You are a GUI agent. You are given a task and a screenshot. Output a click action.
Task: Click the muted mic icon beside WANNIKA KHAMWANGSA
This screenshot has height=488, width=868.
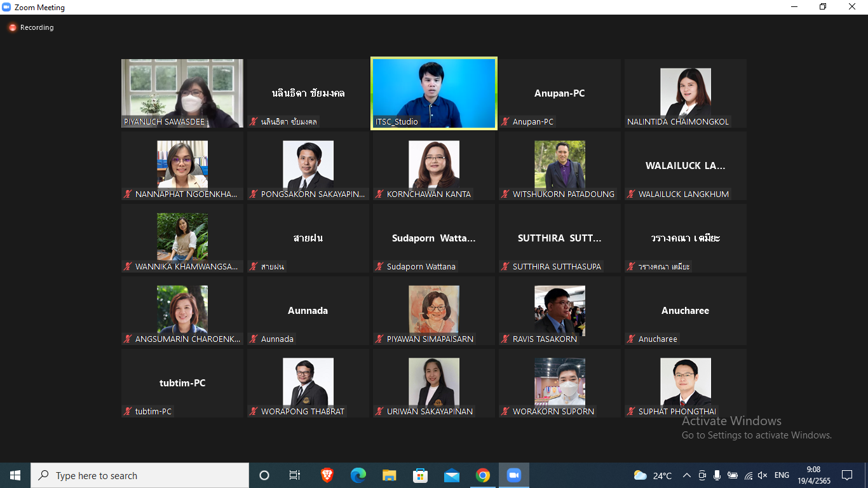click(128, 266)
